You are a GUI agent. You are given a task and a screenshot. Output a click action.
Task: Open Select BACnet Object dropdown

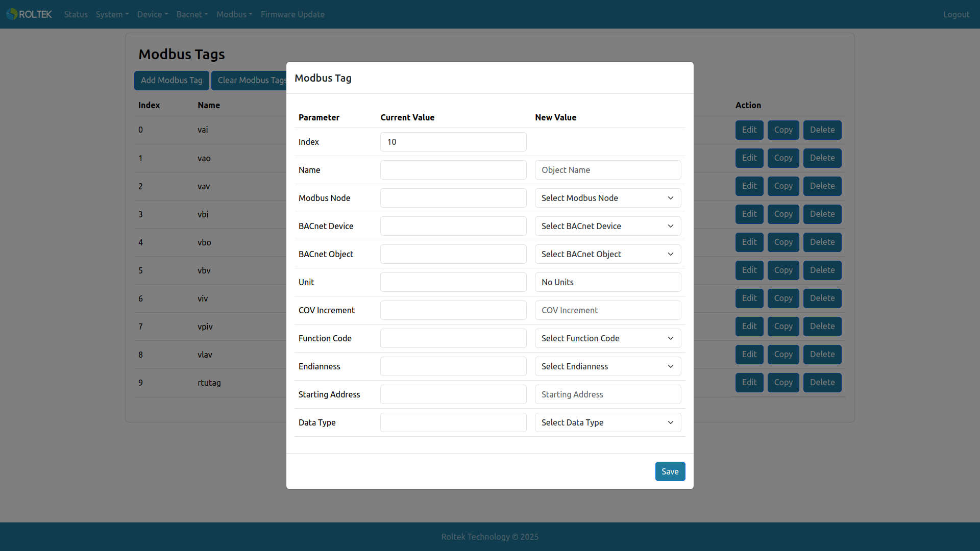608,254
